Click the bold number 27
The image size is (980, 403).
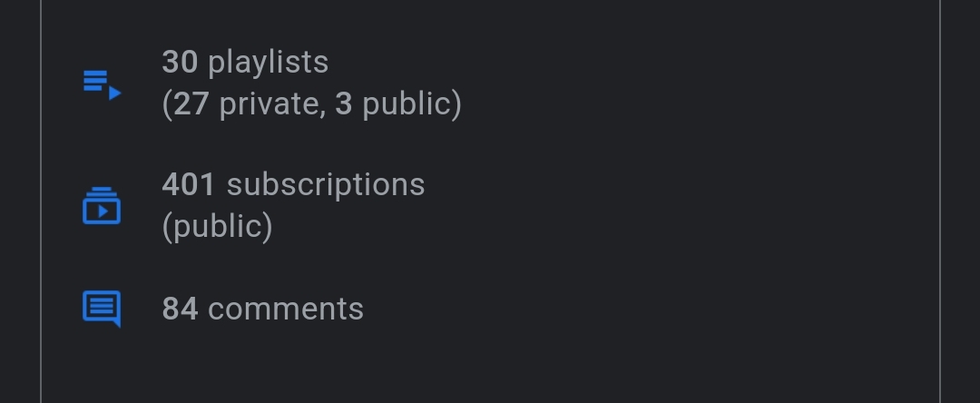pyautogui.click(x=191, y=104)
